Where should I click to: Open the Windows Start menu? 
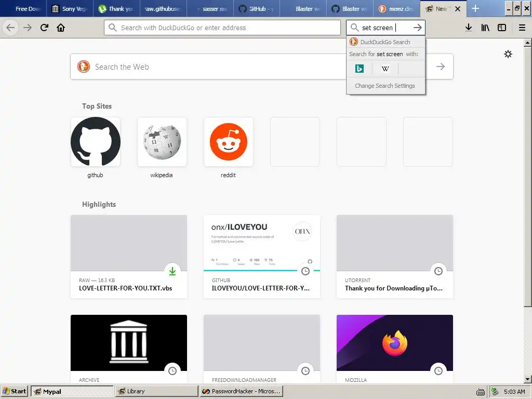[14, 391]
